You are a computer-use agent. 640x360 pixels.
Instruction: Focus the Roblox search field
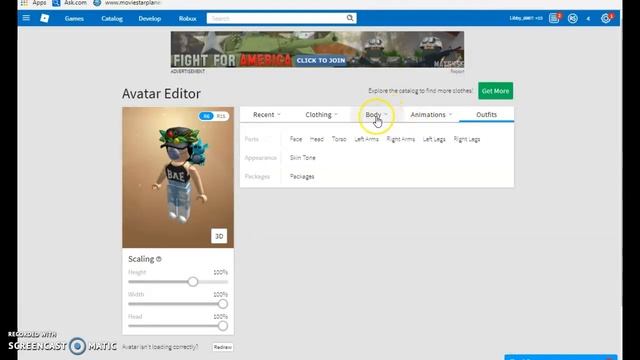pyautogui.click(x=276, y=18)
